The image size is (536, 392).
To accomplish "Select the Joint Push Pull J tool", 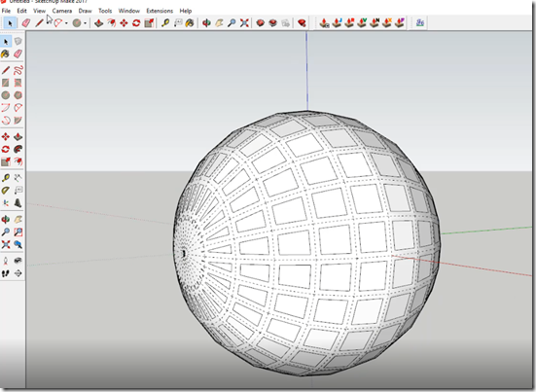I will click(x=337, y=23).
